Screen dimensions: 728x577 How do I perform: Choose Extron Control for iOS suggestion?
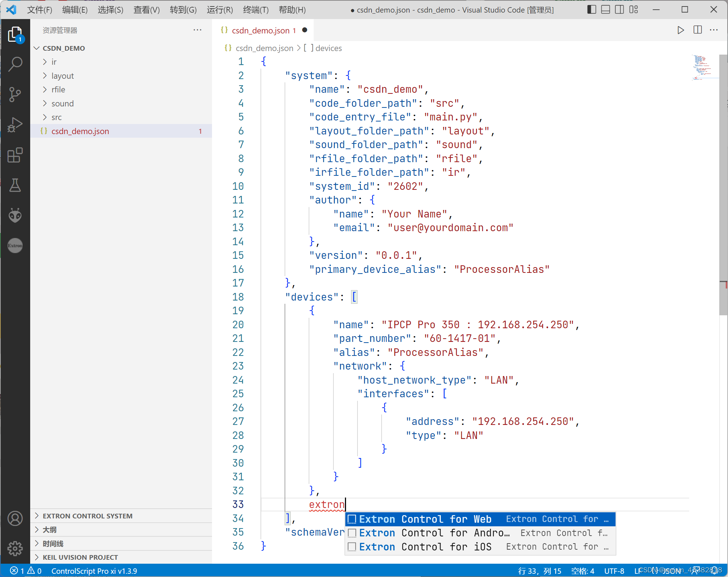(x=425, y=547)
